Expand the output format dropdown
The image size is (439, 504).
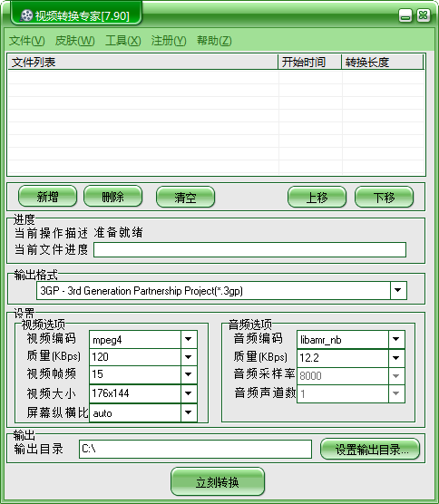[398, 290]
